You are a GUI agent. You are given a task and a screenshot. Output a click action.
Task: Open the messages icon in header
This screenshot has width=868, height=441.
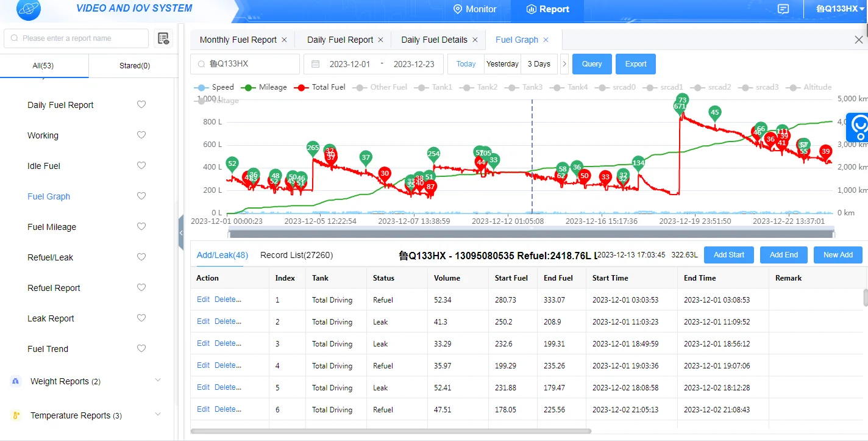783,9
